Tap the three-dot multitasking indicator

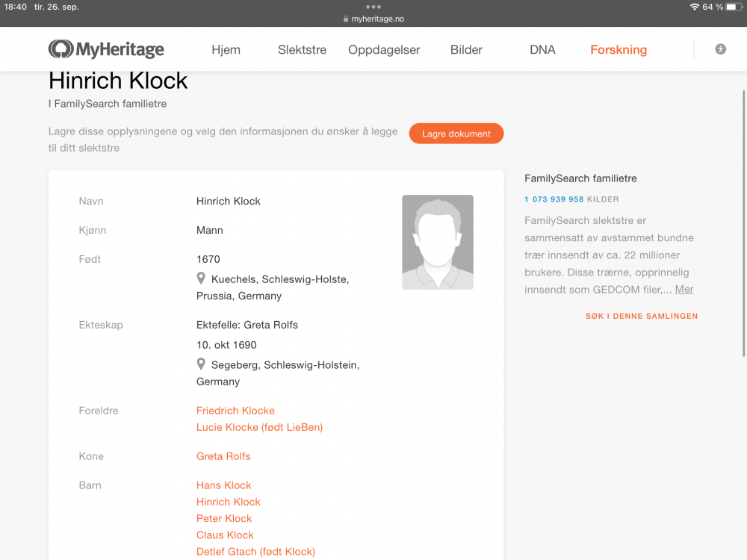[373, 7]
